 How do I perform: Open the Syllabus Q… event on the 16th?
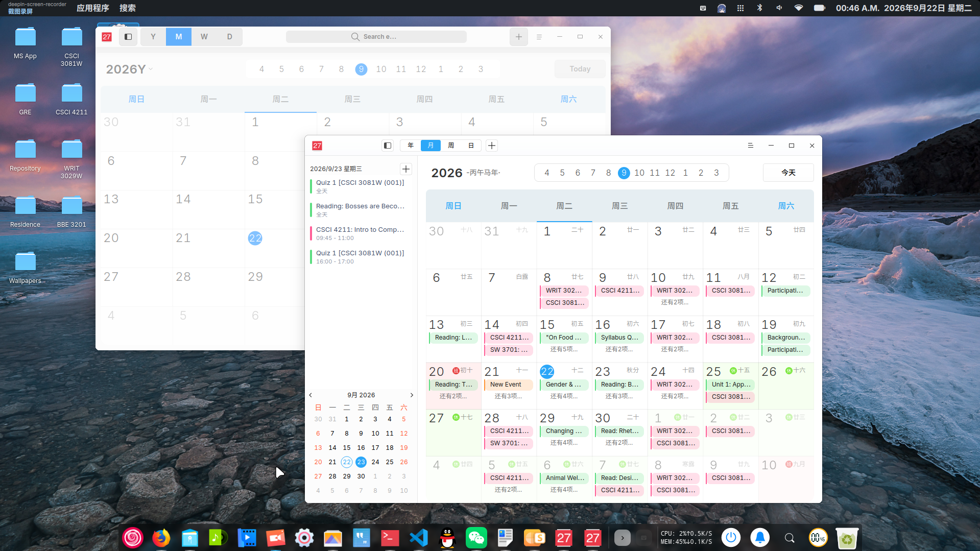[x=619, y=338]
